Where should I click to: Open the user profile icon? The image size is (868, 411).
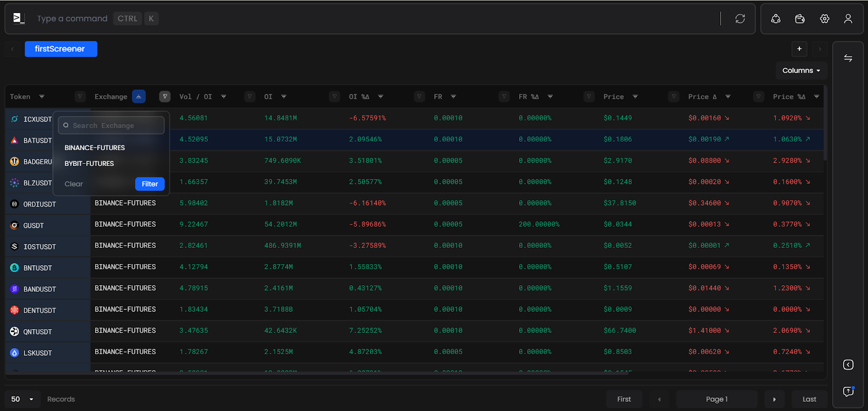pyautogui.click(x=848, y=19)
